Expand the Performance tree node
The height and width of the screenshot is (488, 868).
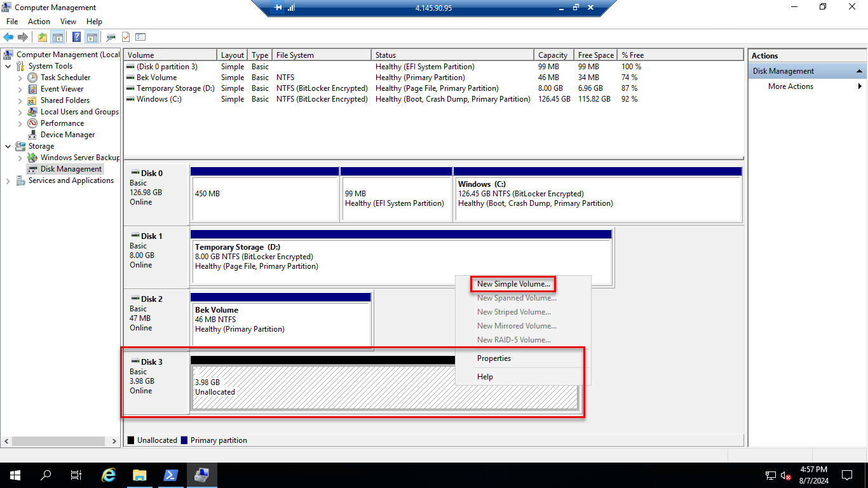20,123
